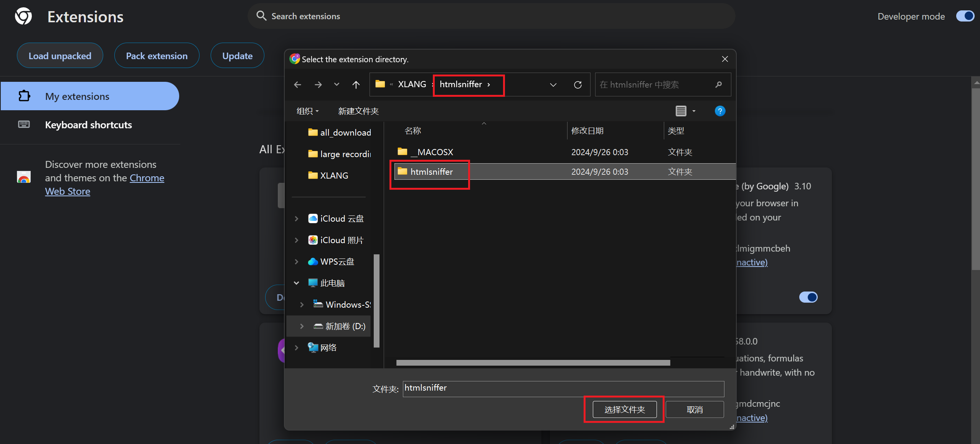Click search magnifier in dialog search box
This screenshot has width=980, height=444.
pos(718,84)
